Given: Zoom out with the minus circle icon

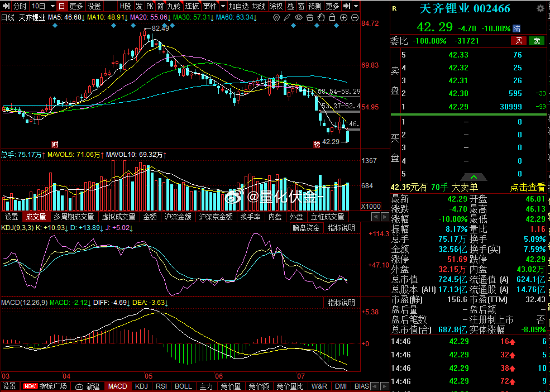Looking at the screenshot, I should 355,17.
